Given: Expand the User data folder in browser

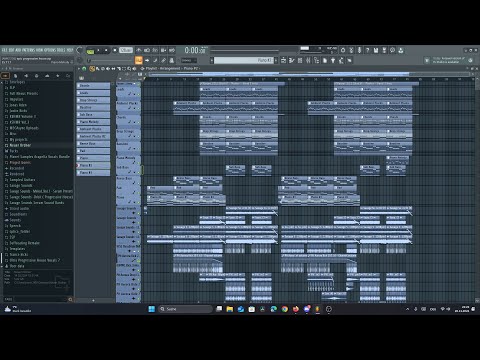Looking at the screenshot, I should point(14,266).
